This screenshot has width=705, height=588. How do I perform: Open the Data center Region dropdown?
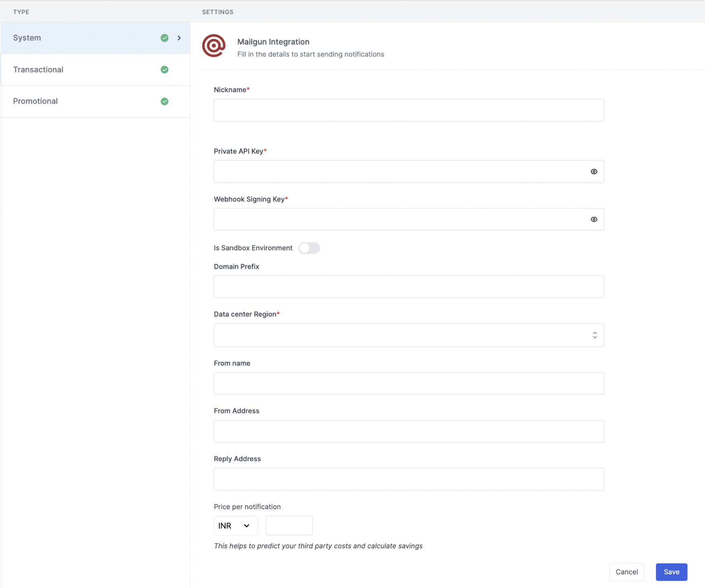pyautogui.click(x=409, y=335)
